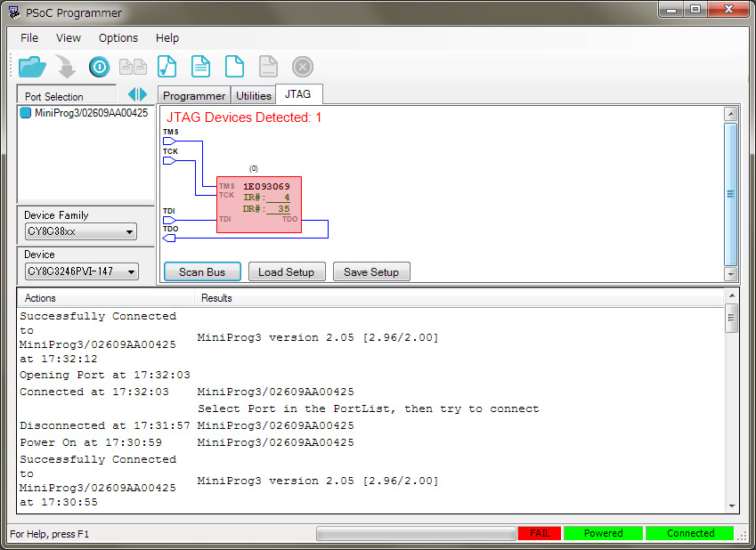Click the 'For Help, press F1' status text
756x550 pixels.
pyautogui.click(x=49, y=534)
